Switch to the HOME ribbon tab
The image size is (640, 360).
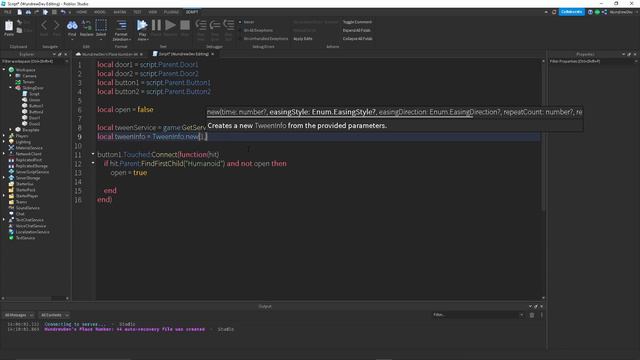click(82, 12)
